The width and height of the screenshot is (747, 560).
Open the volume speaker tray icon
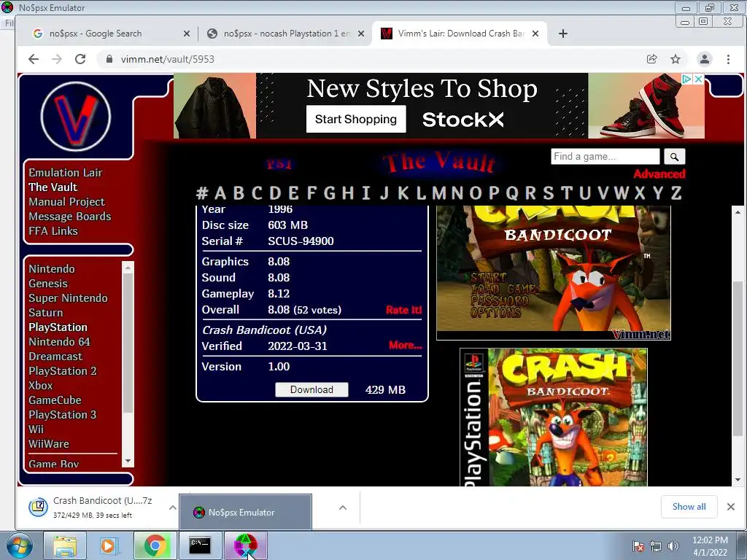[x=673, y=546]
